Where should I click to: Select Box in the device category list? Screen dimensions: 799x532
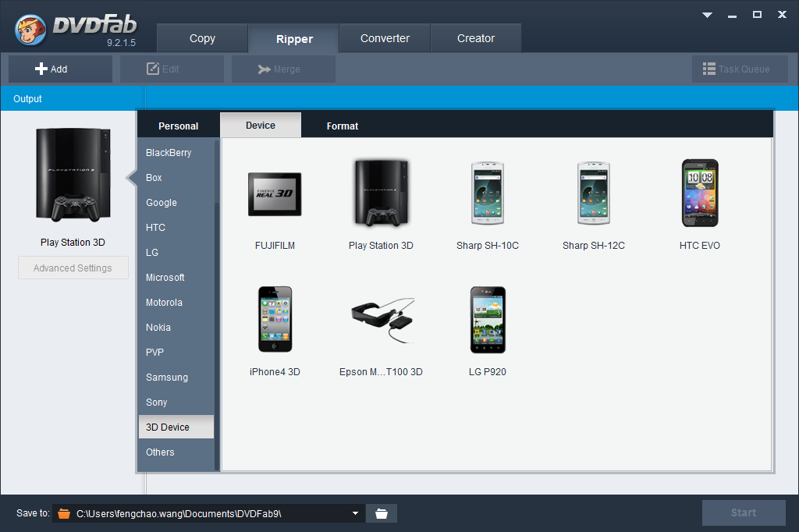click(x=176, y=177)
